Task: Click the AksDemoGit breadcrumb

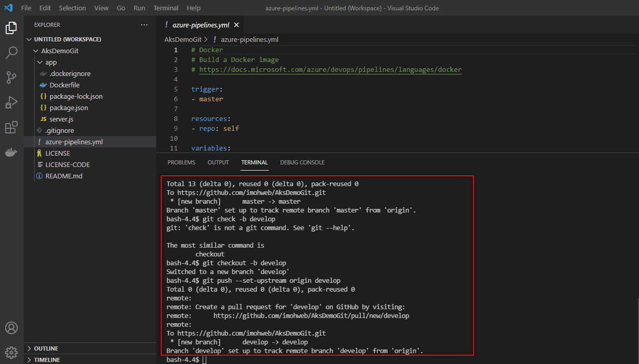Action: point(182,39)
